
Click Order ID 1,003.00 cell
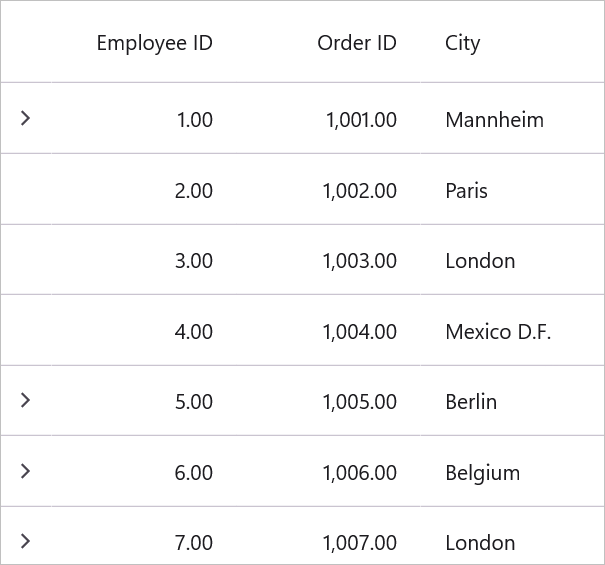click(328, 260)
